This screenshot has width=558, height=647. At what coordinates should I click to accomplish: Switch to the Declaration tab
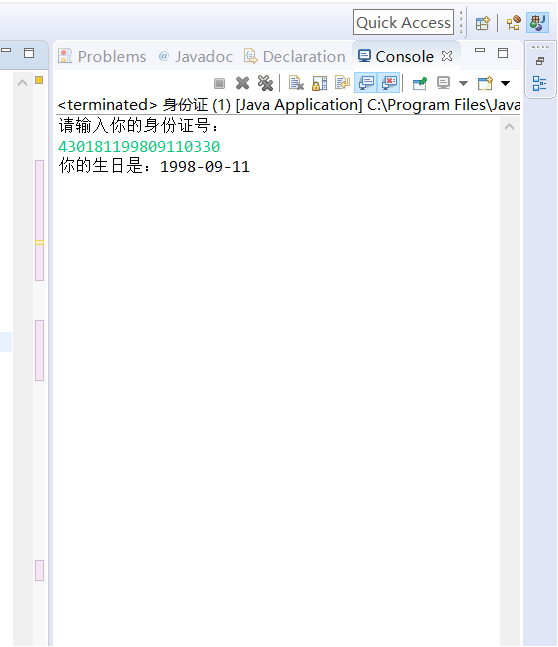click(x=294, y=57)
